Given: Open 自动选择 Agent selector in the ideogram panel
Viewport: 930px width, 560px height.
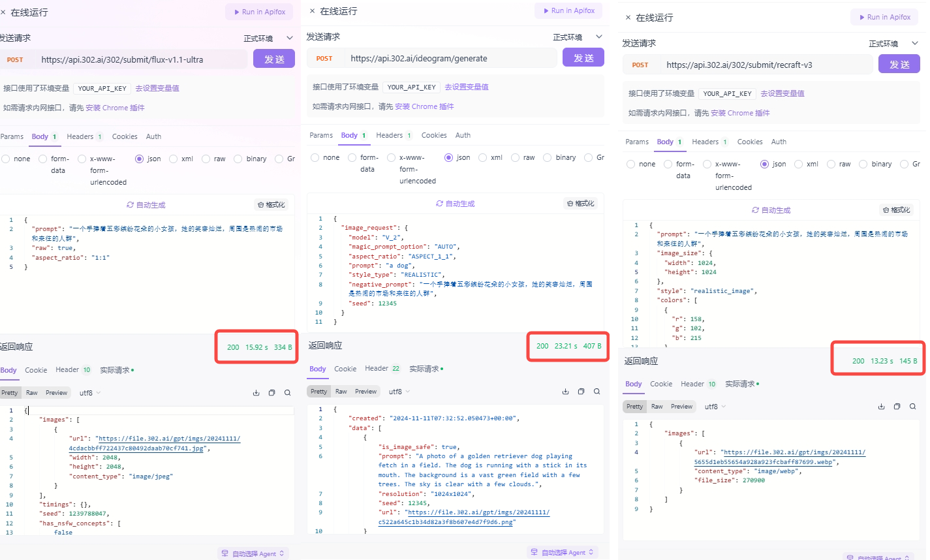Looking at the screenshot, I should pos(563,552).
